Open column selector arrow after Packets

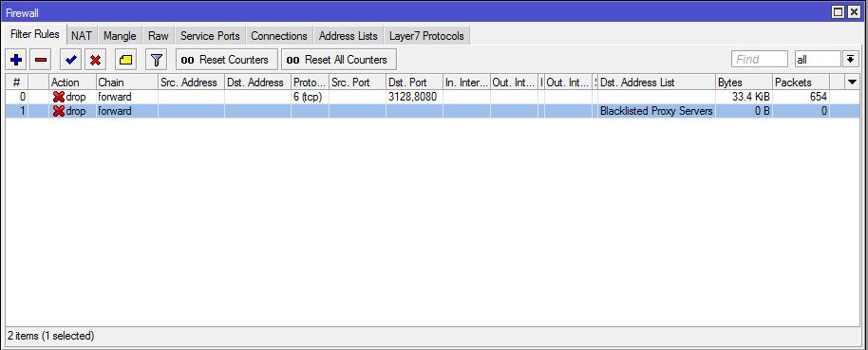point(853,83)
